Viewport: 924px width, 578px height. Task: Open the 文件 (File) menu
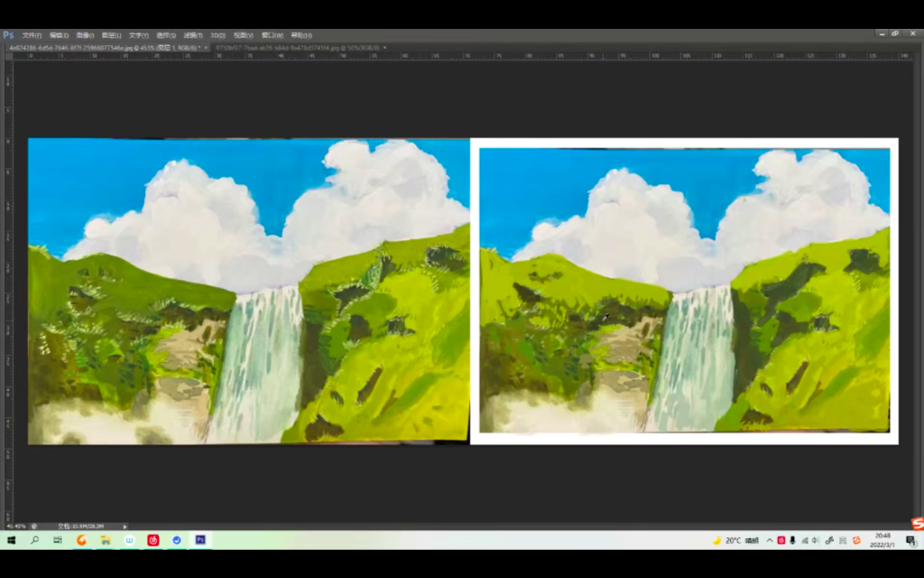pos(32,35)
